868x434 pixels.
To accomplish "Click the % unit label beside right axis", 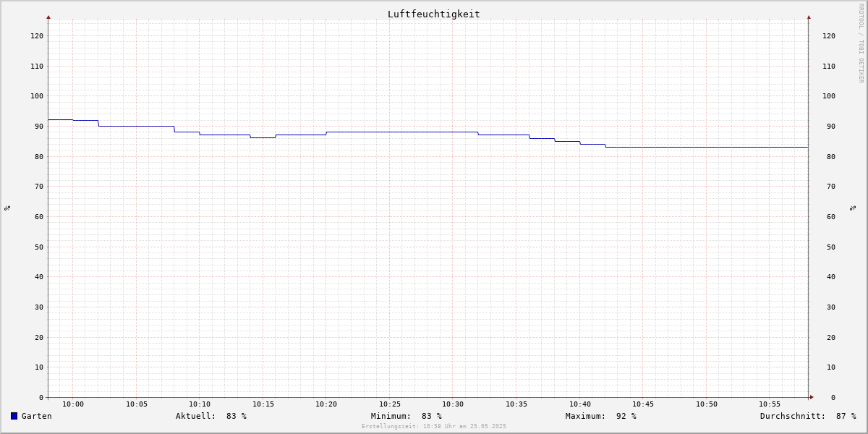I will click(853, 208).
